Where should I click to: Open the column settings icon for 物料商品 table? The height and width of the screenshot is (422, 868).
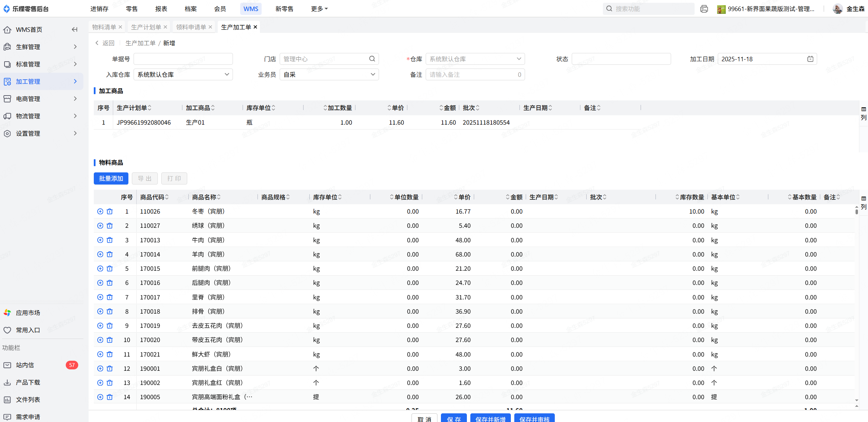864,202
